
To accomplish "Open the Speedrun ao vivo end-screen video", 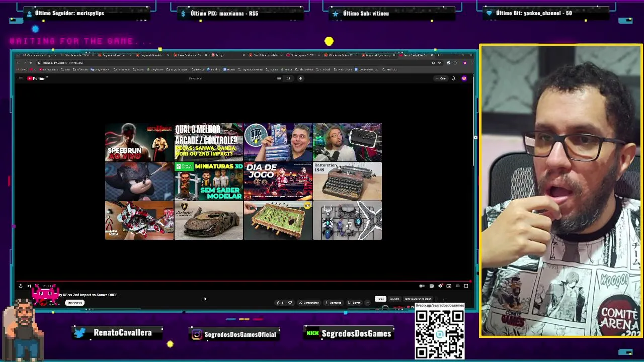I will (139, 142).
